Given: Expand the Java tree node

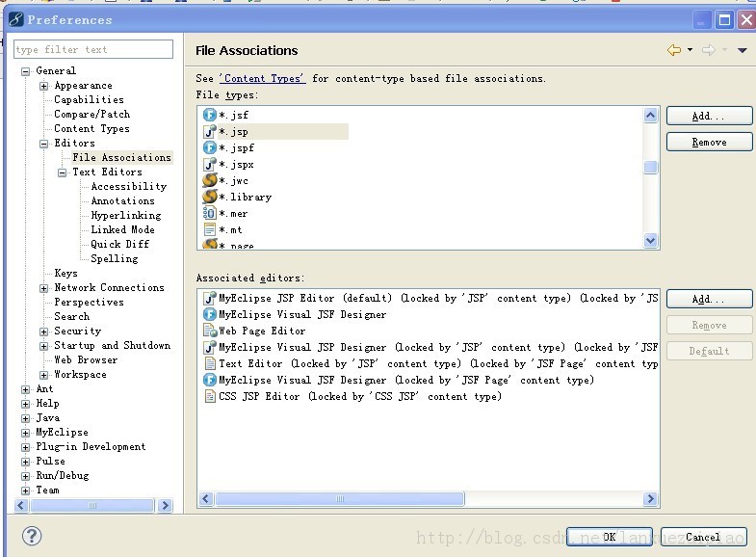Looking at the screenshot, I should (x=26, y=418).
